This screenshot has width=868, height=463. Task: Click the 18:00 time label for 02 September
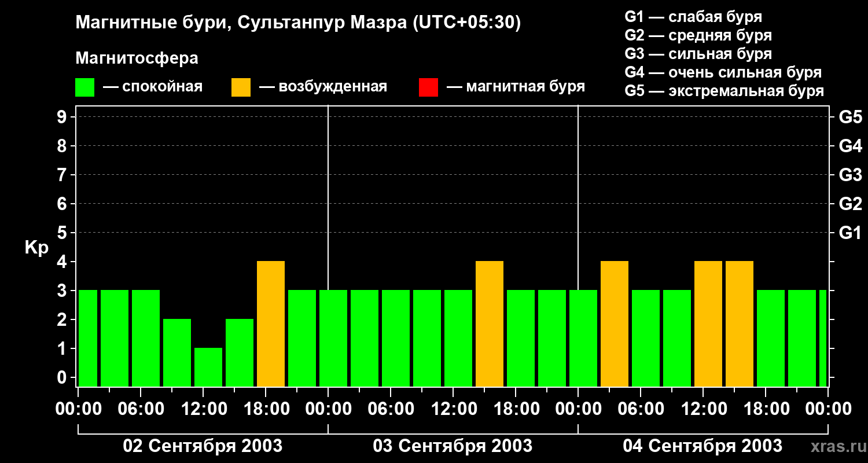[266, 409]
